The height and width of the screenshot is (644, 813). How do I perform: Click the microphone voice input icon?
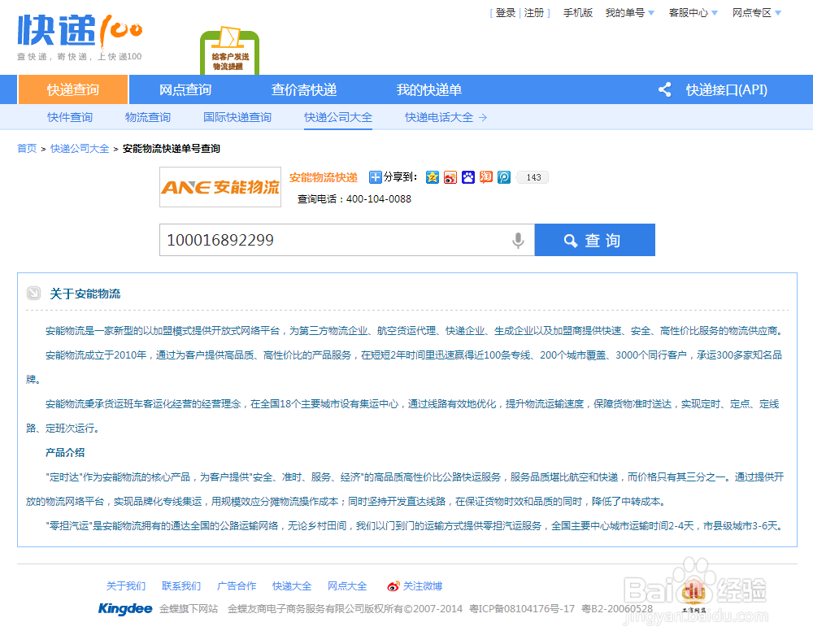[518, 241]
